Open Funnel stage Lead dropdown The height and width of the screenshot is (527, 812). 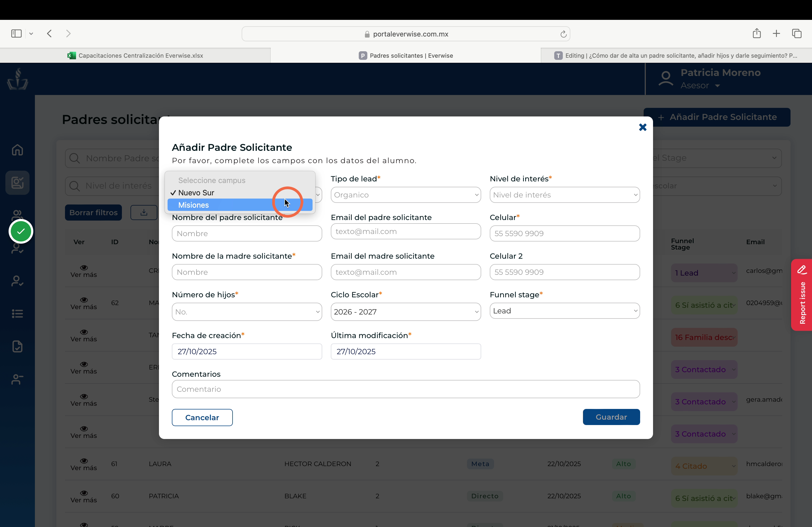(x=565, y=310)
